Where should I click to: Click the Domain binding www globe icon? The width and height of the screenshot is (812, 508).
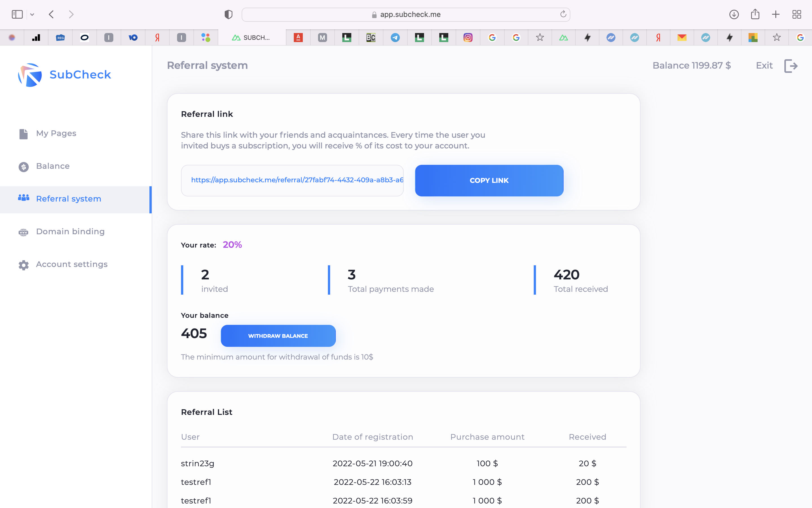(x=23, y=232)
